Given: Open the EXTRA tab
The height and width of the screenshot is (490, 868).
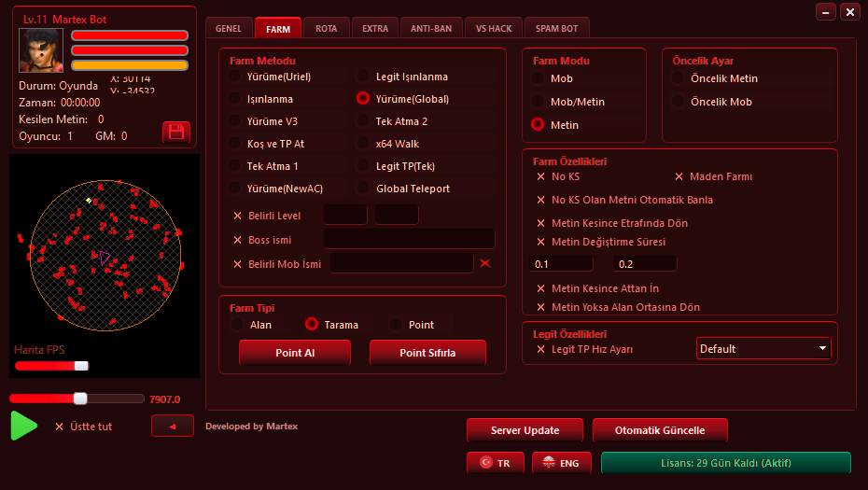Looking at the screenshot, I should [375, 28].
